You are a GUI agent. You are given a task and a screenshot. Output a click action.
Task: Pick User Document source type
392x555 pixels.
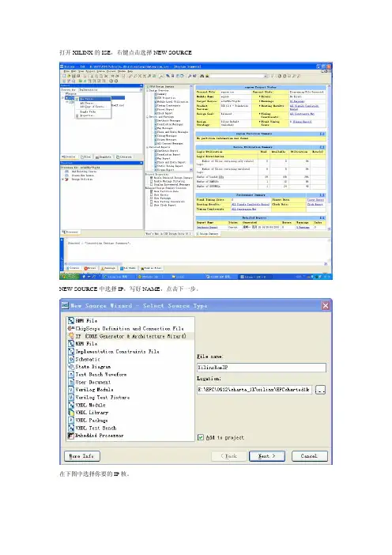click(x=89, y=382)
